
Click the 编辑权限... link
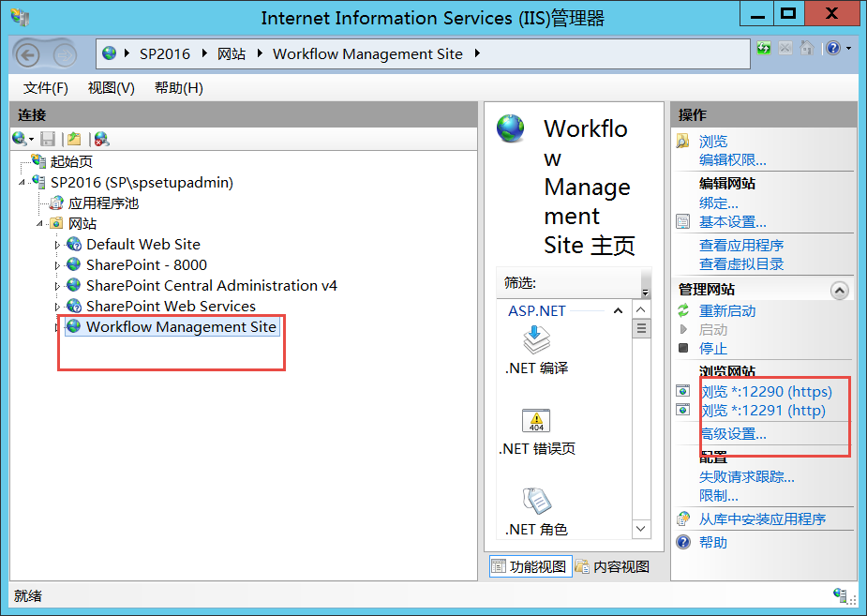(x=733, y=159)
